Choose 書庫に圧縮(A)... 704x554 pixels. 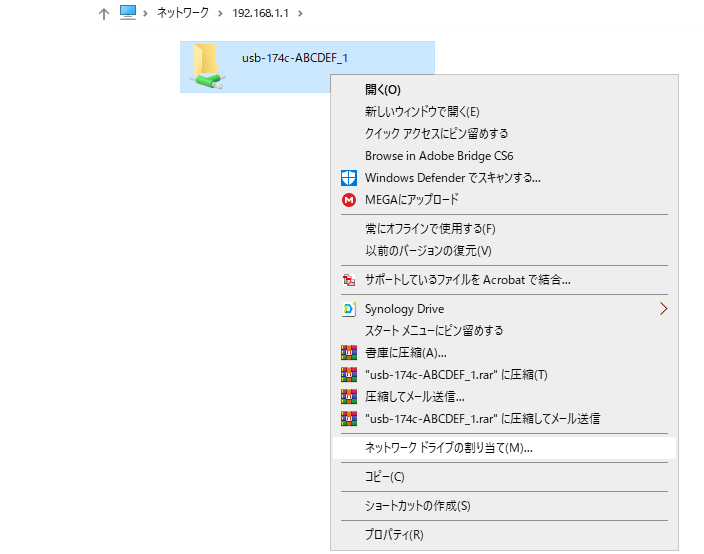click(x=504, y=353)
